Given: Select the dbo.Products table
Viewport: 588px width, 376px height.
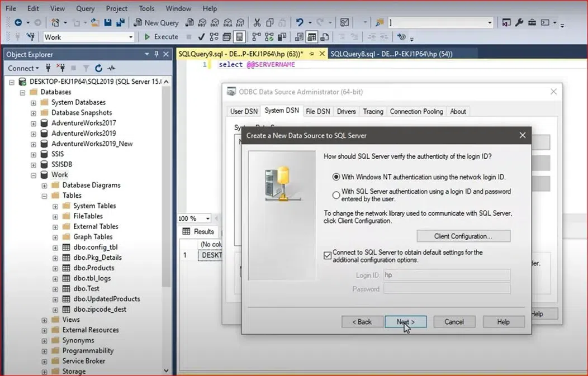Looking at the screenshot, I should (x=93, y=268).
